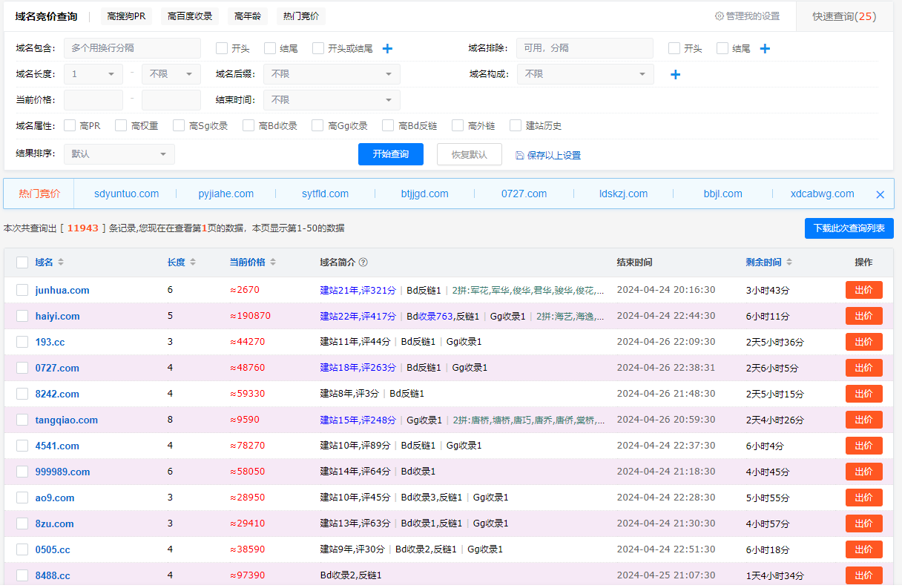902x588 pixels.
Task: Open the minimum 域名长度 dropdown showing 1
Action: pos(93,74)
